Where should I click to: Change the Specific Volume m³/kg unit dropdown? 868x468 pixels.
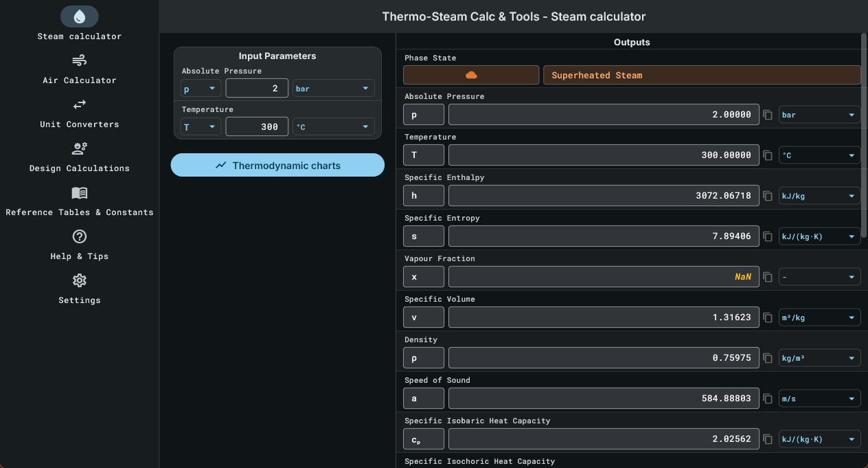[x=819, y=317]
